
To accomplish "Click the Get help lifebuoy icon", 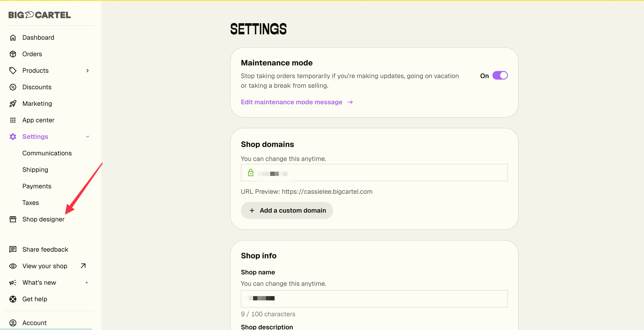I will 13,299.
